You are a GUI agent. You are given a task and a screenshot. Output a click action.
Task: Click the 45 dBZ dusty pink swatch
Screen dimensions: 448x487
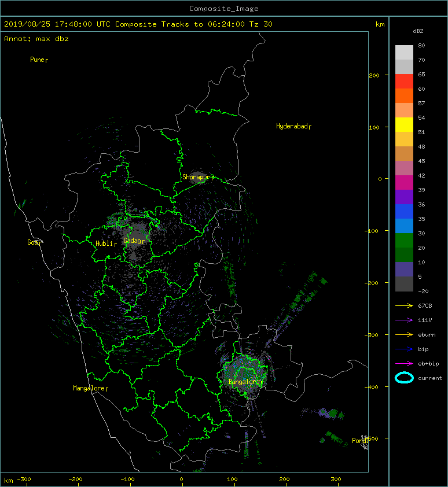(404, 168)
